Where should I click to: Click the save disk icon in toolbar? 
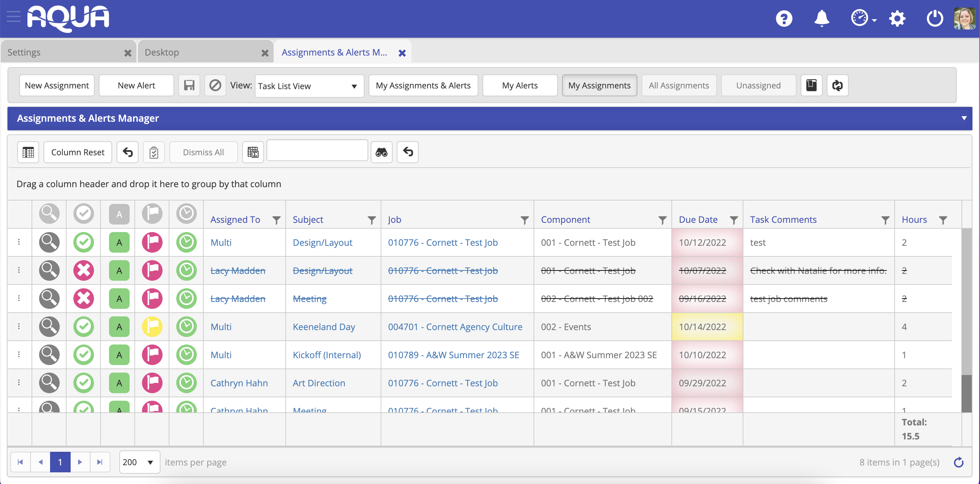click(x=189, y=85)
